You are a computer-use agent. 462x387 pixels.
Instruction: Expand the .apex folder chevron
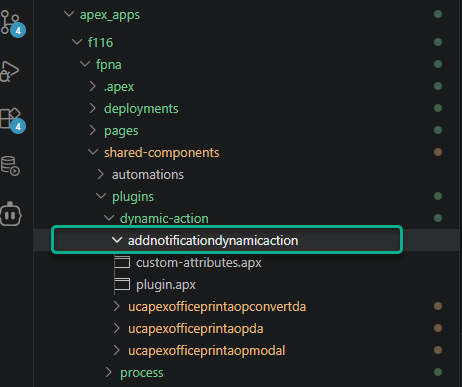(93, 86)
